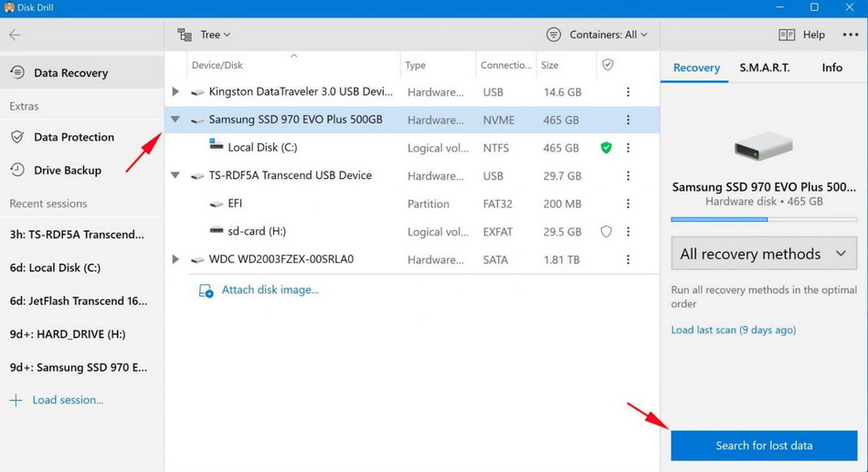868x472 pixels.
Task: Open the Containers: All filter dropdown
Action: coord(598,35)
